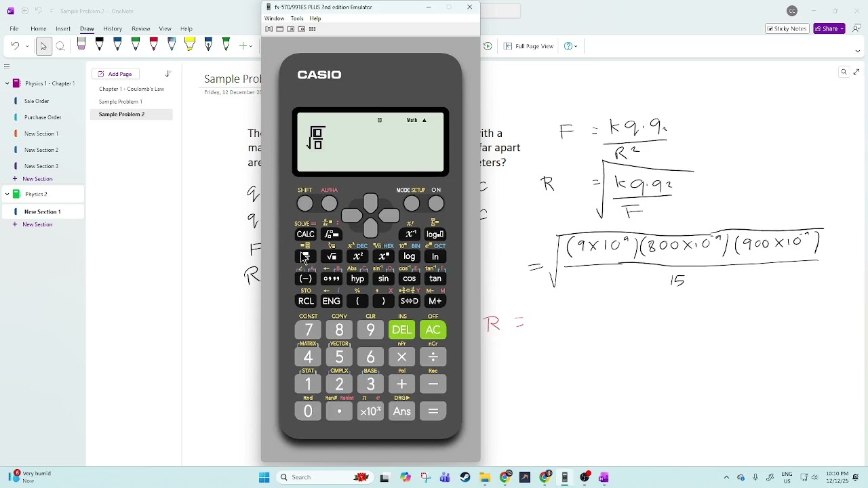Viewport: 868px width, 488px height.
Task: Expand the ribbon collapse chevron
Action: 857,51
